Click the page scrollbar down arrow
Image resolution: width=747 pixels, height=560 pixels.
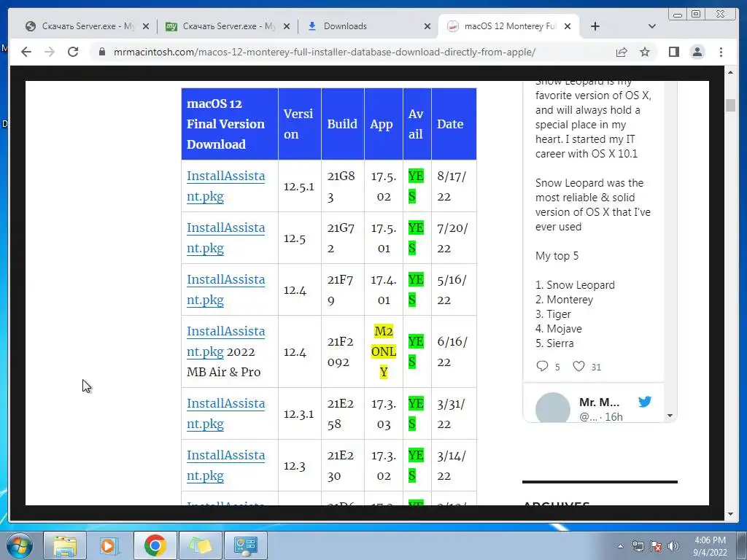[731, 514]
